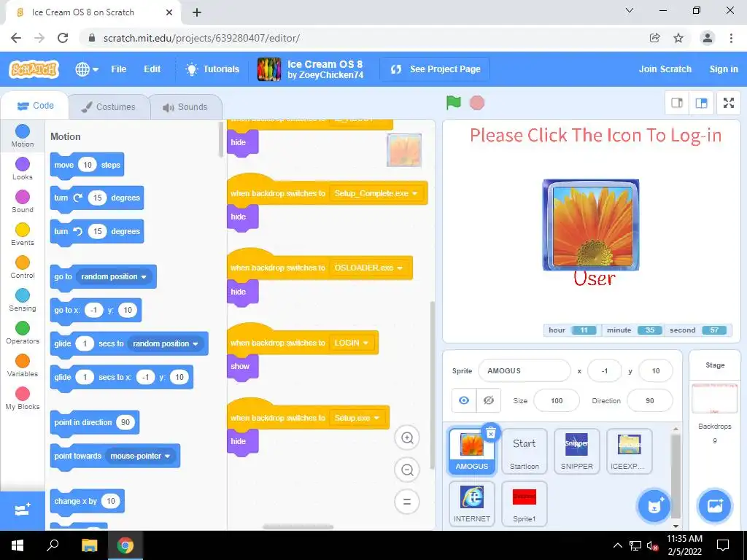Select the AMOGUS sprite thumbnail

472,451
